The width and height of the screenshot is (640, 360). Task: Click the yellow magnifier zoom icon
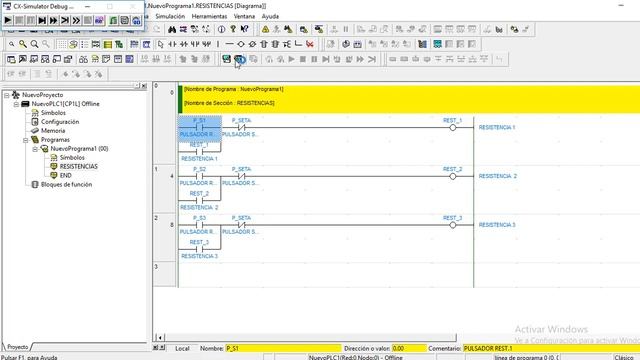[x=23, y=44]
